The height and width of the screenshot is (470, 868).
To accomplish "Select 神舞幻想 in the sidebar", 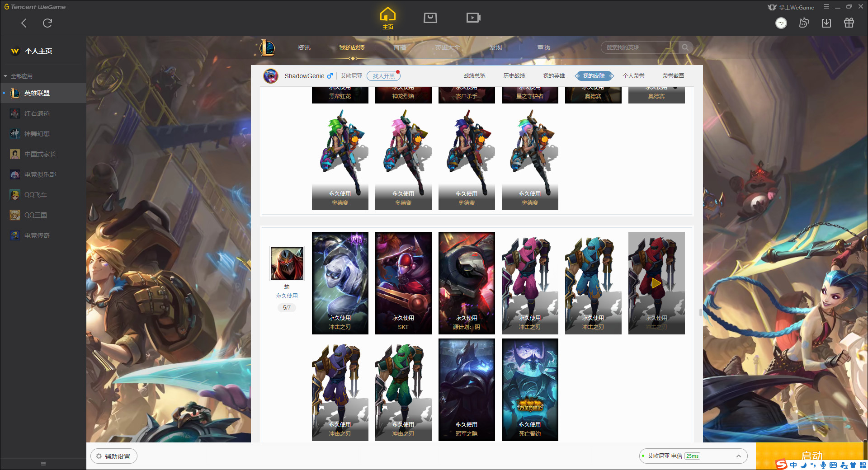I will tap(43, 134).
